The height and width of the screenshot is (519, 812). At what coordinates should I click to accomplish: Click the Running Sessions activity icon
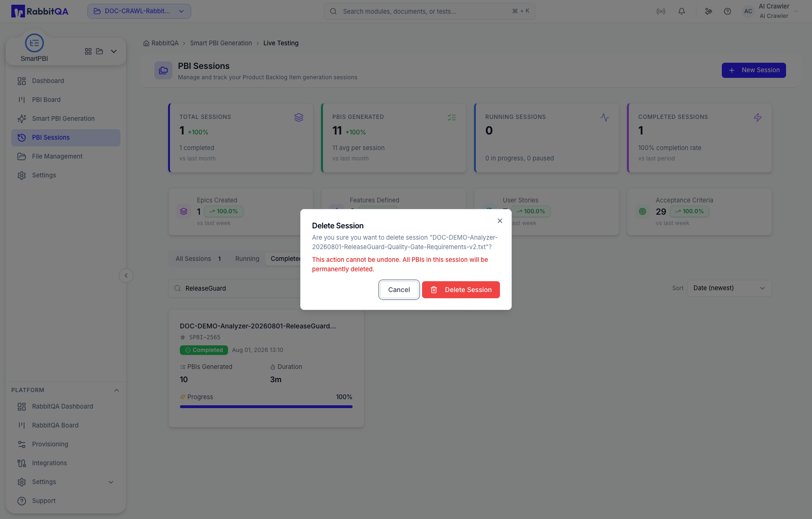(605, 117)
